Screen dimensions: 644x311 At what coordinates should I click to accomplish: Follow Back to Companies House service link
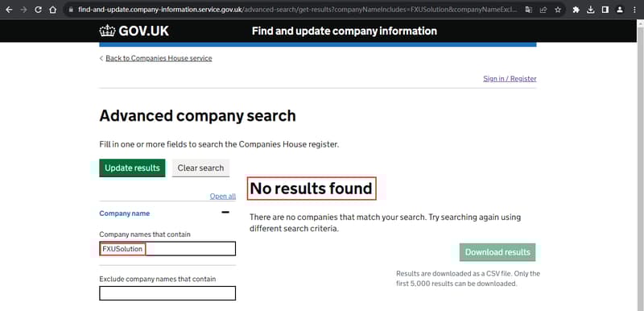pos(159,58)
